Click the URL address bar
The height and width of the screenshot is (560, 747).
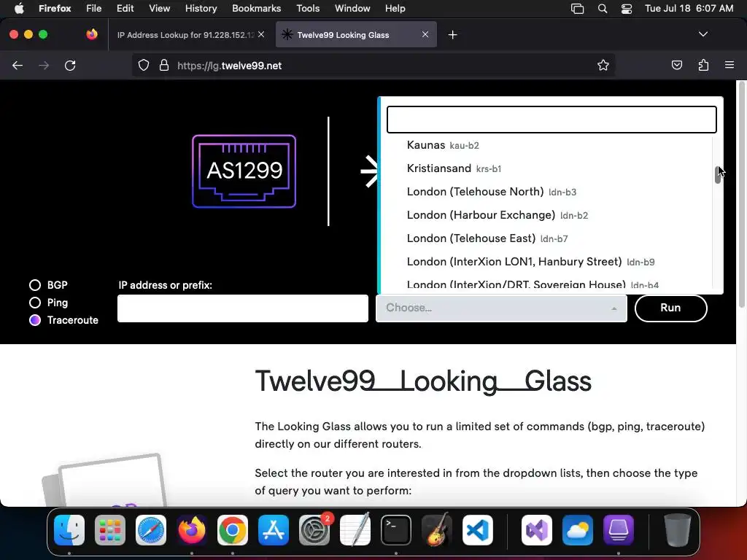[373, 65]
